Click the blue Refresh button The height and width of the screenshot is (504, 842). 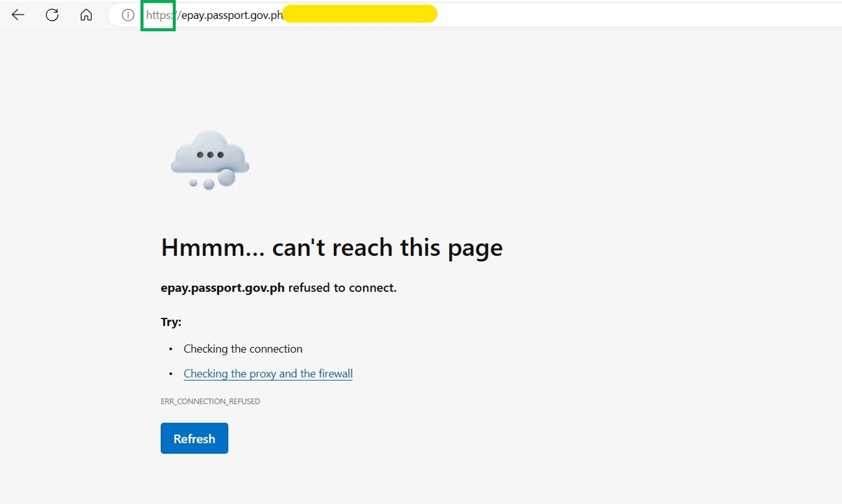pyautogui.click(x=194, y=438)
